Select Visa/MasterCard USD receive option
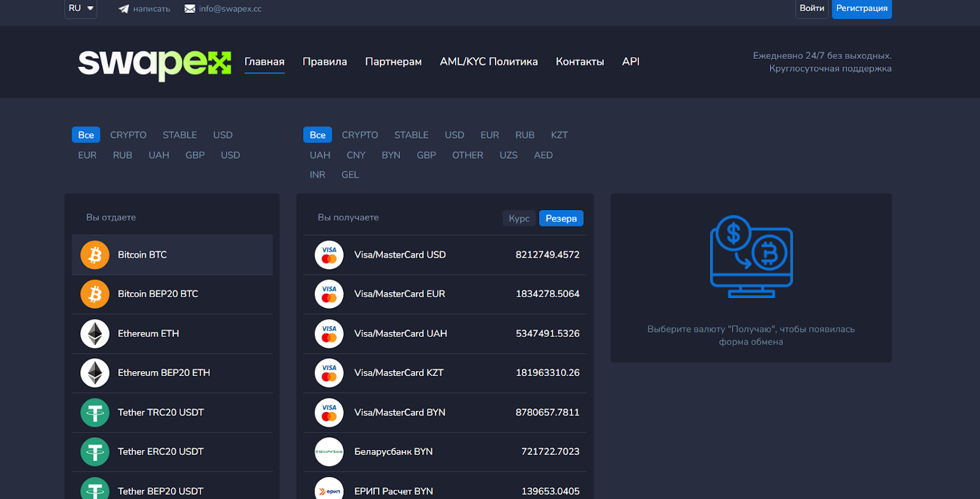The width and height of the screenshot is (980, 499). [x=445, y=255]
